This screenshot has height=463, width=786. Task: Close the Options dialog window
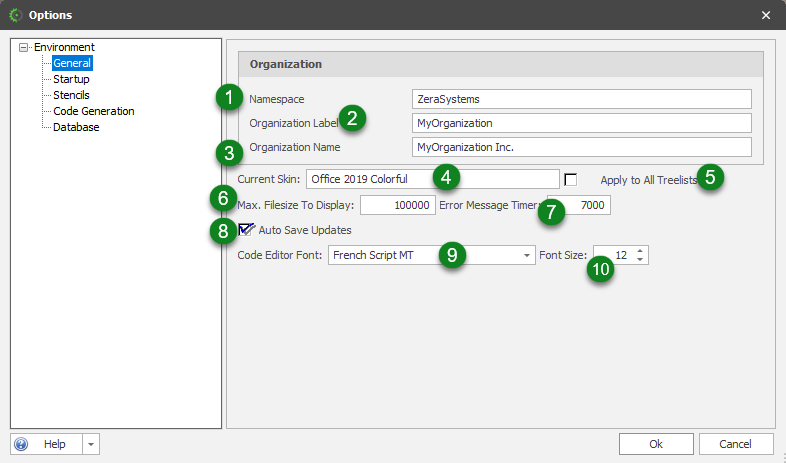point(766,15)
